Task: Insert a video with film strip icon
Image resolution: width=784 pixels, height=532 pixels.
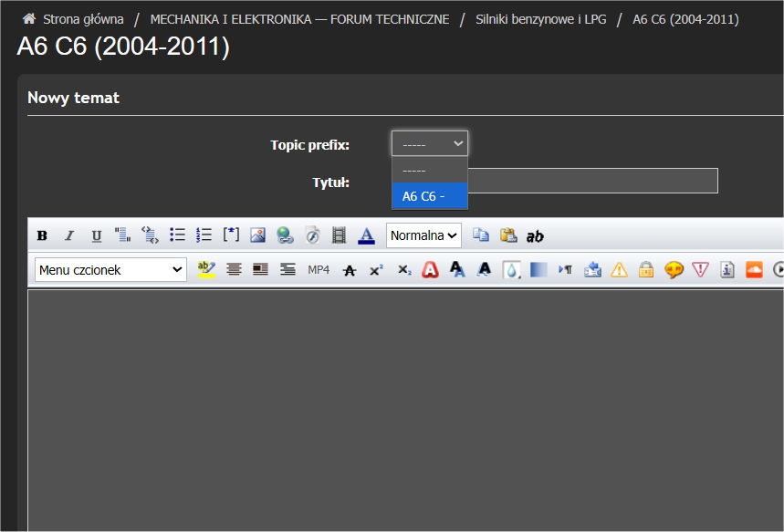Action: 339,235
